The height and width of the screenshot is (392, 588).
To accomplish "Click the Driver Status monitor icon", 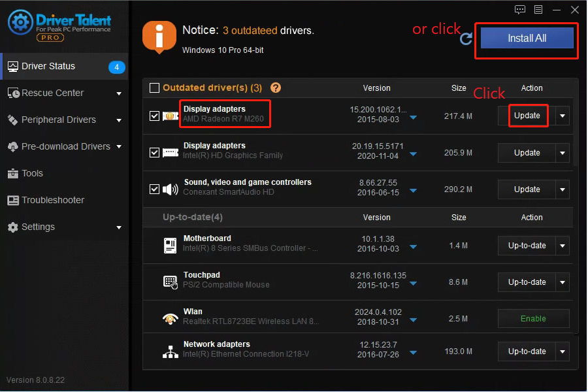I will click(13, 67).
